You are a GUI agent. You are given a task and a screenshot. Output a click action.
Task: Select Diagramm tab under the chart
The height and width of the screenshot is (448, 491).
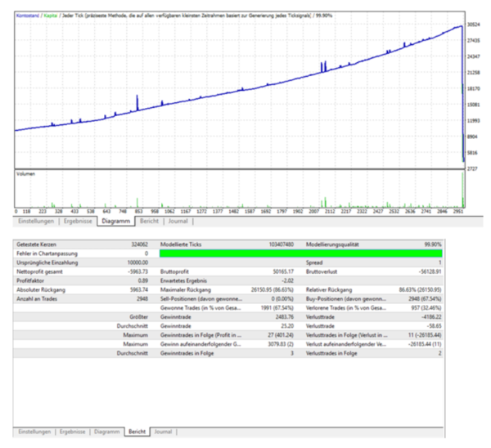point(116,222)
